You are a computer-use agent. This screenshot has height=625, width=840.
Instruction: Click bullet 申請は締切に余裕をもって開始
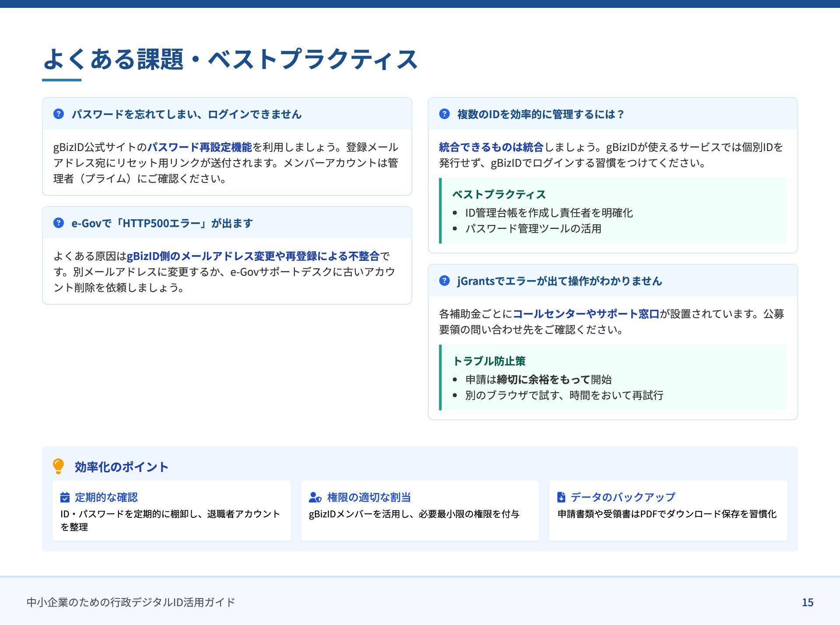tap(539, 379)
